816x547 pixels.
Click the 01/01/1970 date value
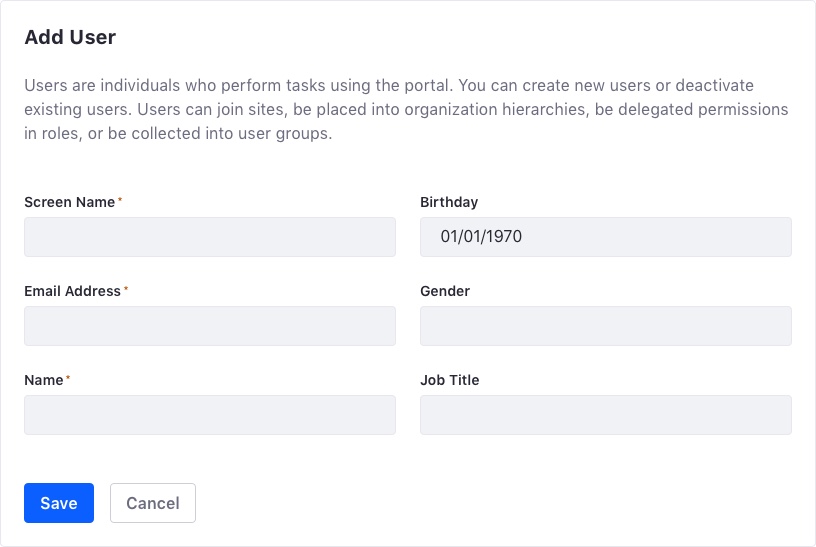tap(481, 237)
